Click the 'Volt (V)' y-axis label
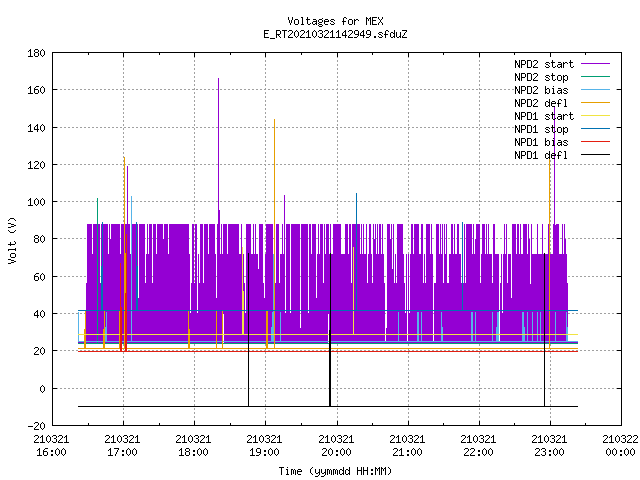The image size is (640, 480). click(x=12, y=240)
